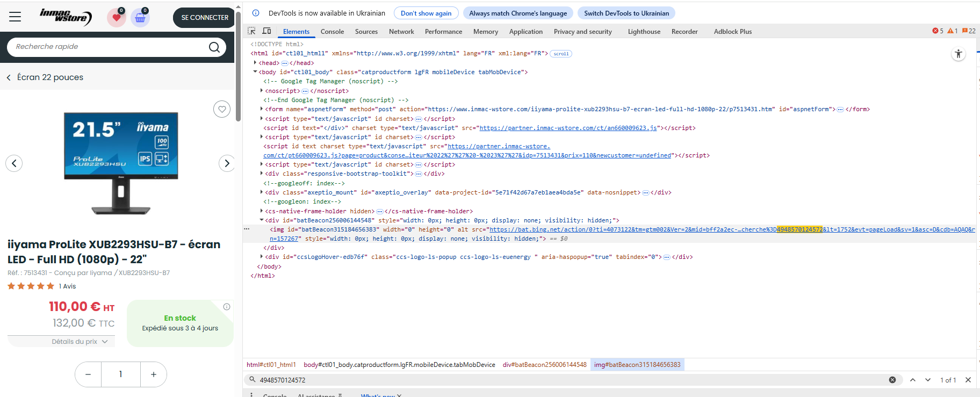Viewport: 980px width, 397px height.
Task: Clear the DevTools search field
Action: [x=892, y=380]
